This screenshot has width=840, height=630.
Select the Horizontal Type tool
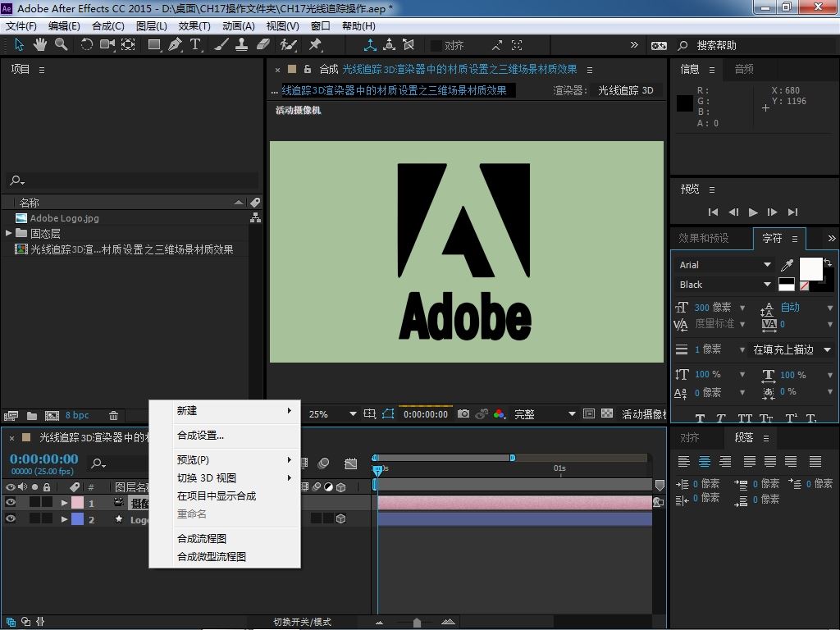[195, 45]
